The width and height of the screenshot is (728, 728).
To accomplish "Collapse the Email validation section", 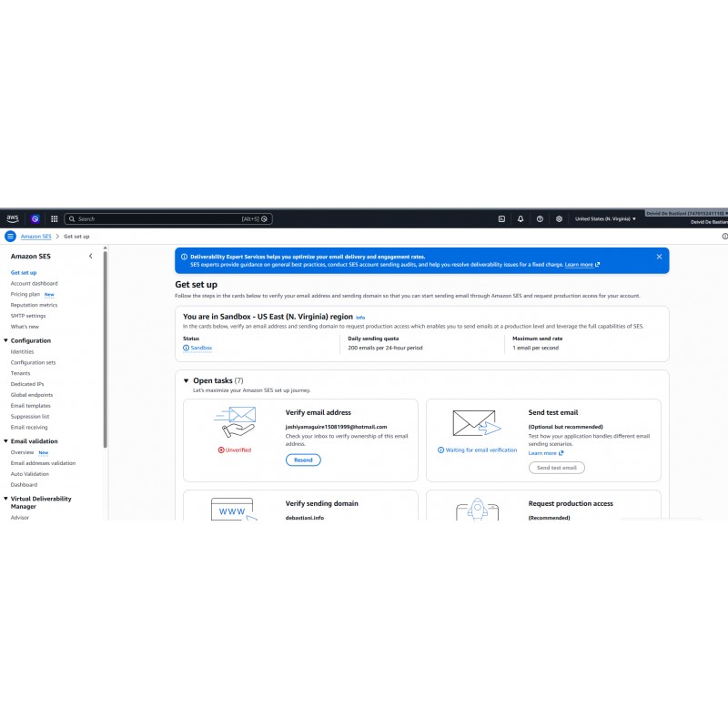I will click(x=5, y=441).
